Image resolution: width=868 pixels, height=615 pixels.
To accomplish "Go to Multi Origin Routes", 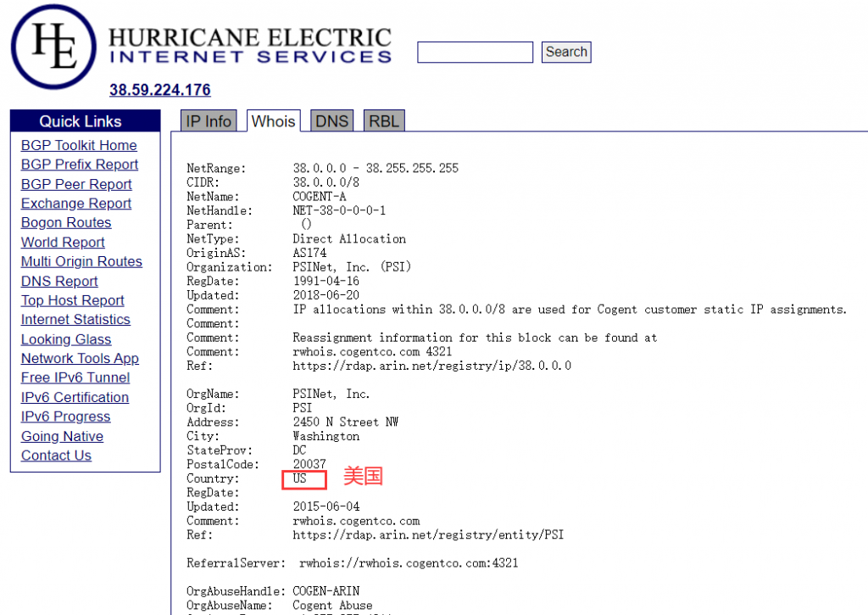I will (x=81, y=261).
